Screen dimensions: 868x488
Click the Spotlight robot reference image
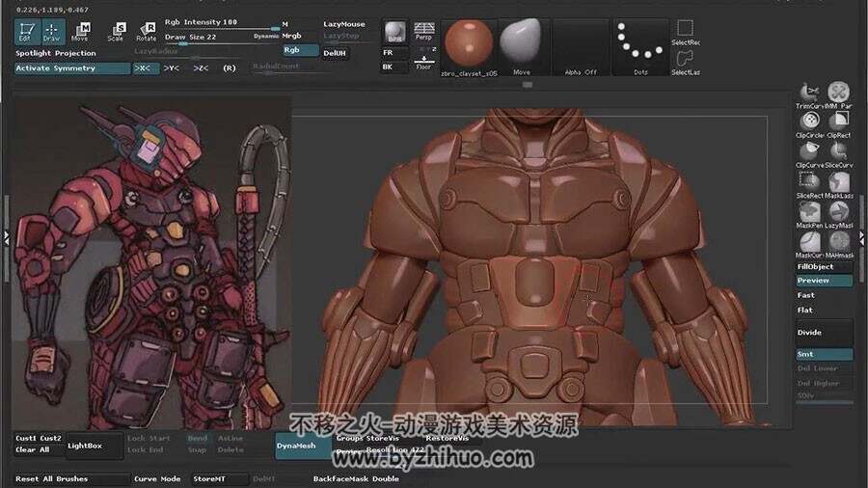click(152, 263)
